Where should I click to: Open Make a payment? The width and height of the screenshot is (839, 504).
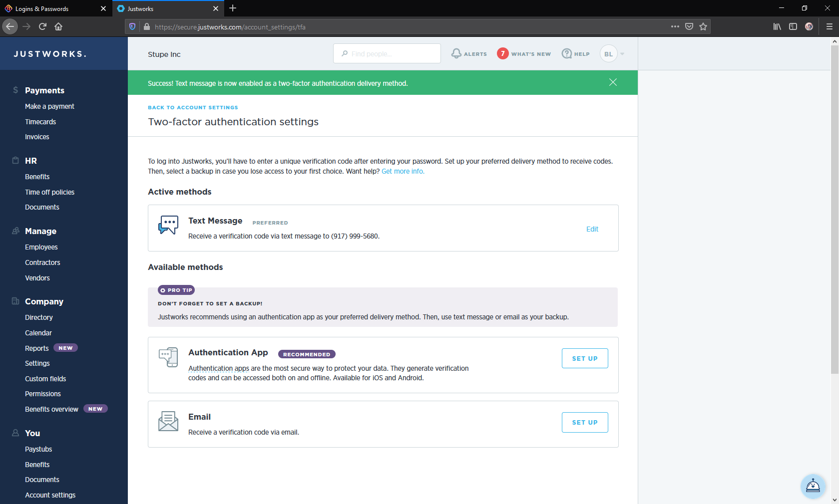pyautogui.click(x=49, y=106)
